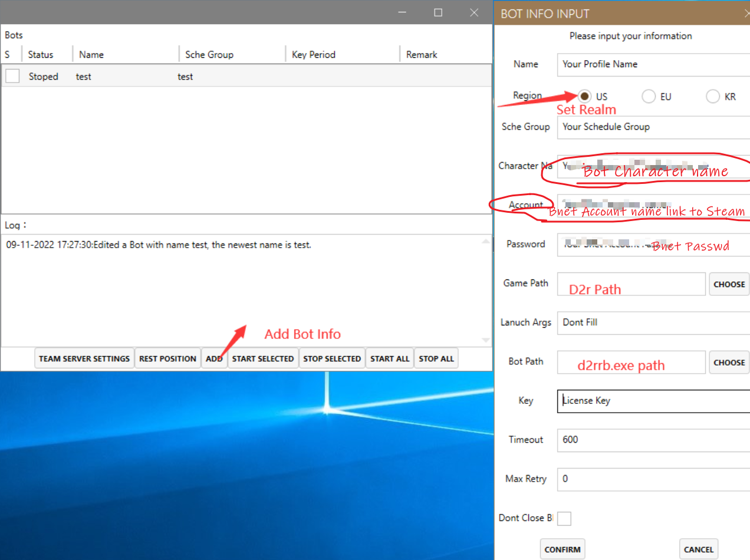Click the log entry text line

pyautogui.click(x=159, y=245)
